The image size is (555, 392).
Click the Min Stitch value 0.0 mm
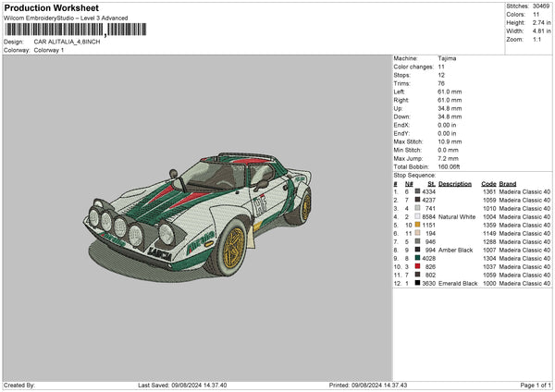coord(449,150)
